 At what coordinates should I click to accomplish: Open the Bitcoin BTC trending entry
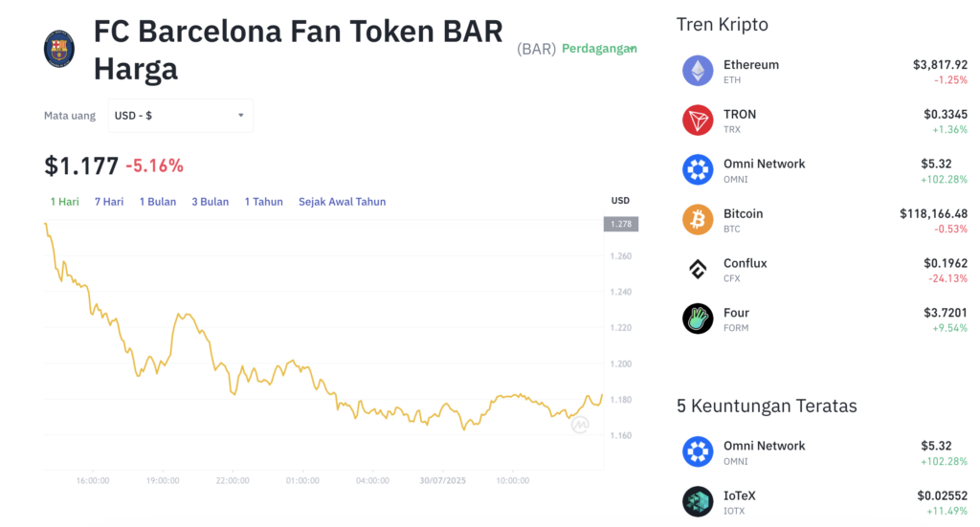click(824, 220)
